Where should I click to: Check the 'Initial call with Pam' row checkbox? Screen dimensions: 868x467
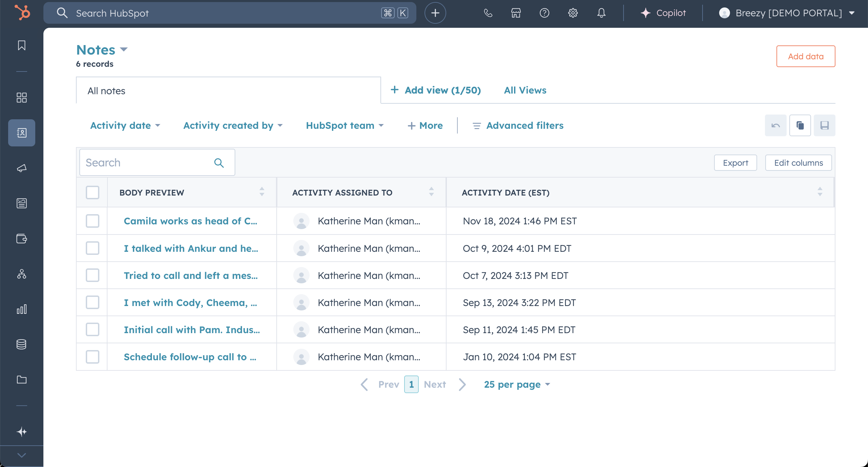(x=92, y=329)
